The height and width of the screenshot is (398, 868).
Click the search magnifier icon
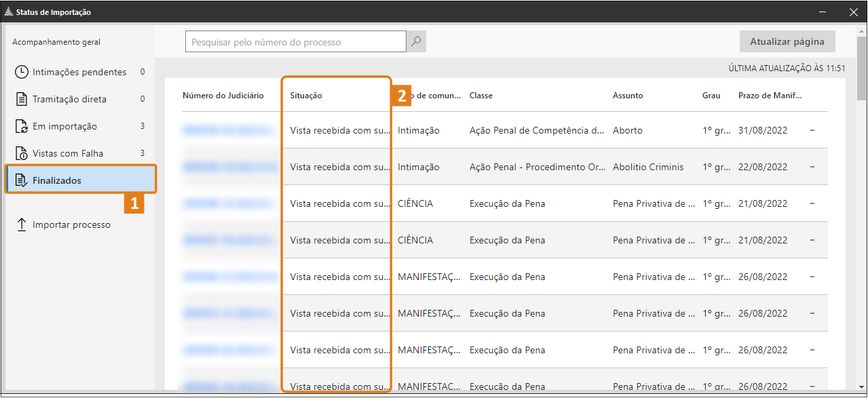pyautogui.click(x=416, y=42)
